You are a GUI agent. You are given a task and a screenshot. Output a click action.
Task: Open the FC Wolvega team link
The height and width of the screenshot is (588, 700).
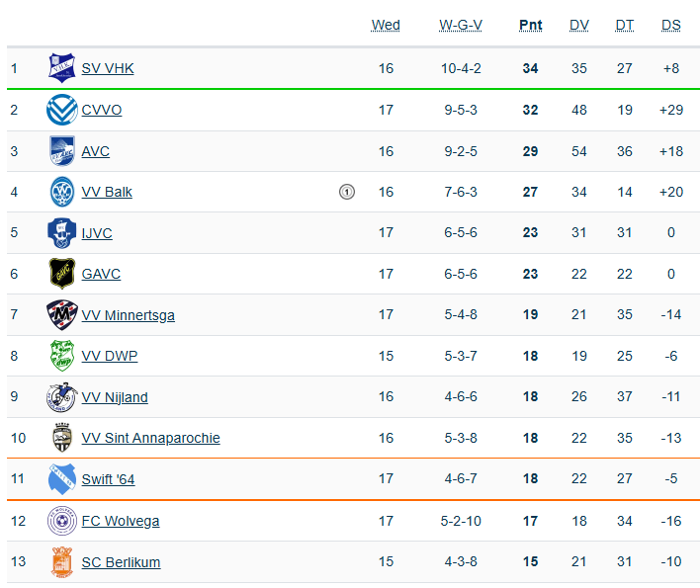click(121, 521)
